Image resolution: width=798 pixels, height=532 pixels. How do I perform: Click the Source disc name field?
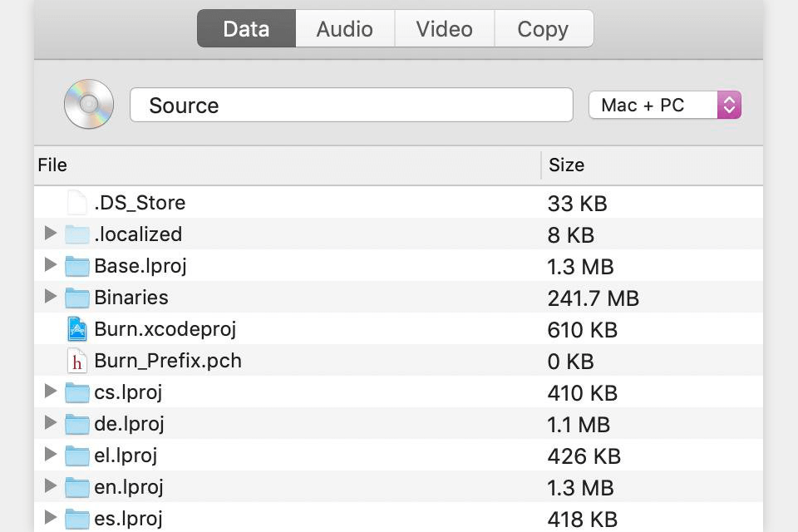(351, 106)
